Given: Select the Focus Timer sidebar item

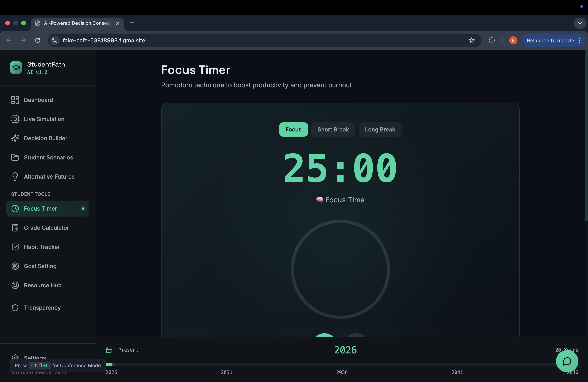Looking at the screenshot, I should (41, 209).
